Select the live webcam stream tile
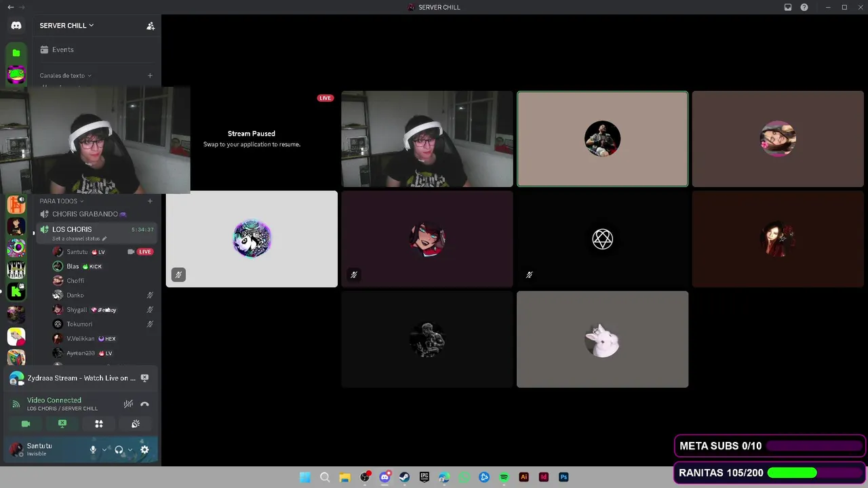 pyautogui.click(x=427, y=139)
